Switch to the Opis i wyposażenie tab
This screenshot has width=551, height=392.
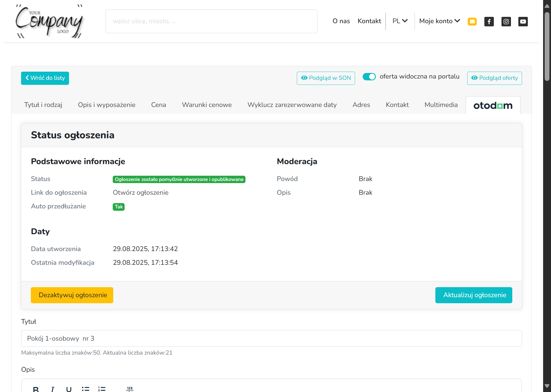pyautogui.click(x=107, y=105)
